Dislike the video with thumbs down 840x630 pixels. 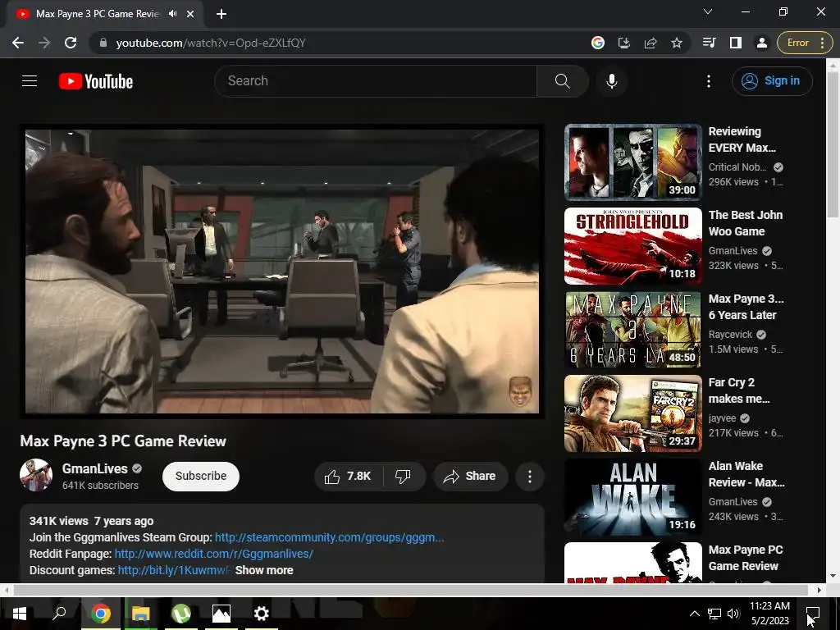coord(403,477)
